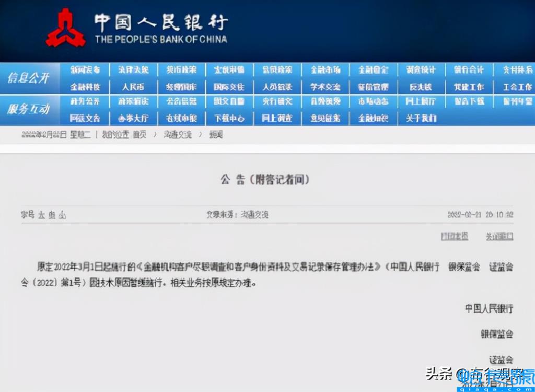535x392 pixels.
Task: Select the 金融知识 menu item
Action: tap(373, 118)
